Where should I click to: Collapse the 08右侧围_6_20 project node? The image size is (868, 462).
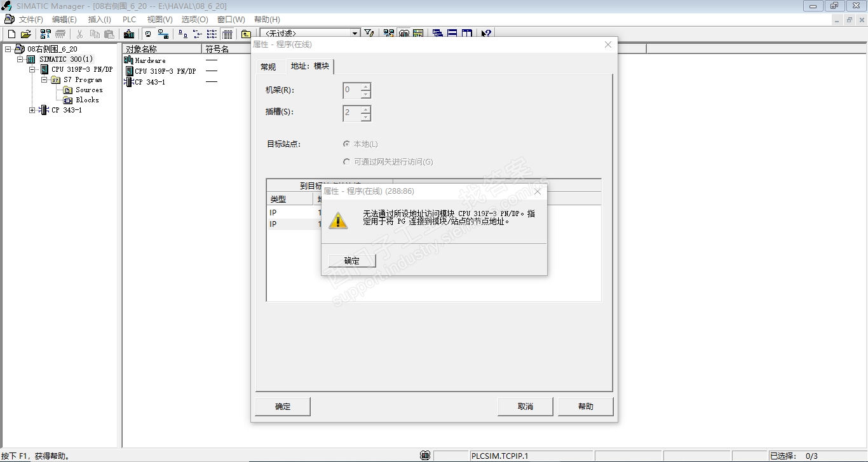pyautogui.click(x=8, y=49)
